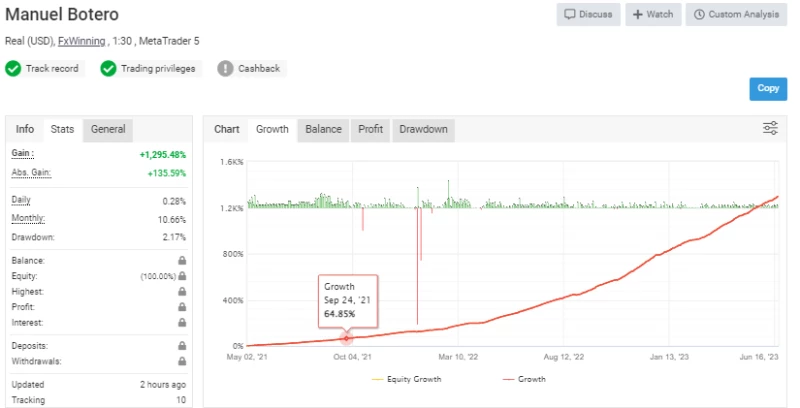Add the account with the Watch button
This screenshot has height=408, width=800.
click(653, 15)
